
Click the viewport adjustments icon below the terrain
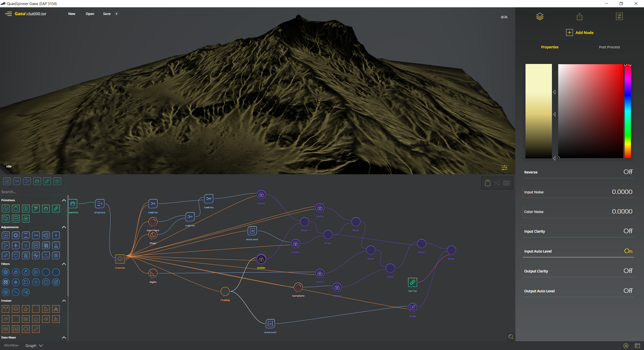[x=505, y=167]
